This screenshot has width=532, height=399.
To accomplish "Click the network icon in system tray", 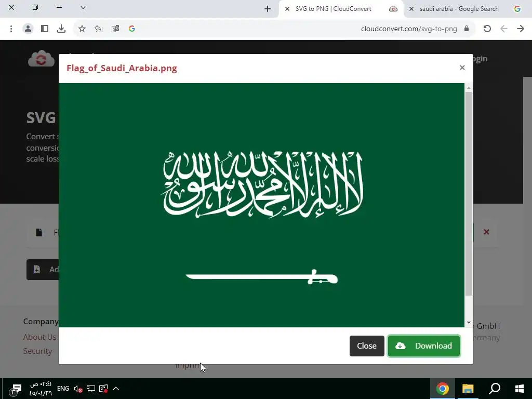I will click(90, 389).
